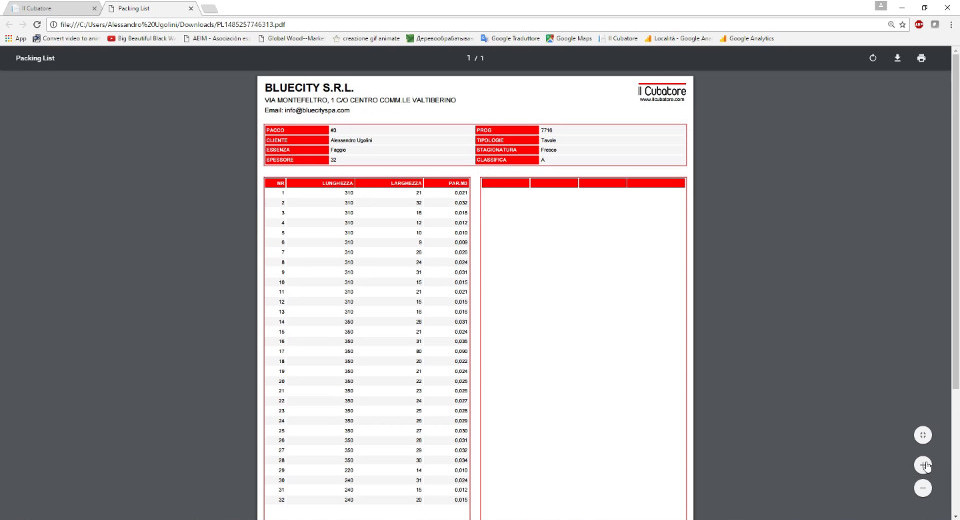Click the Alessandro Ugolini client value
960x520 pixels.
pyautogui.click(x=351, y=140)
